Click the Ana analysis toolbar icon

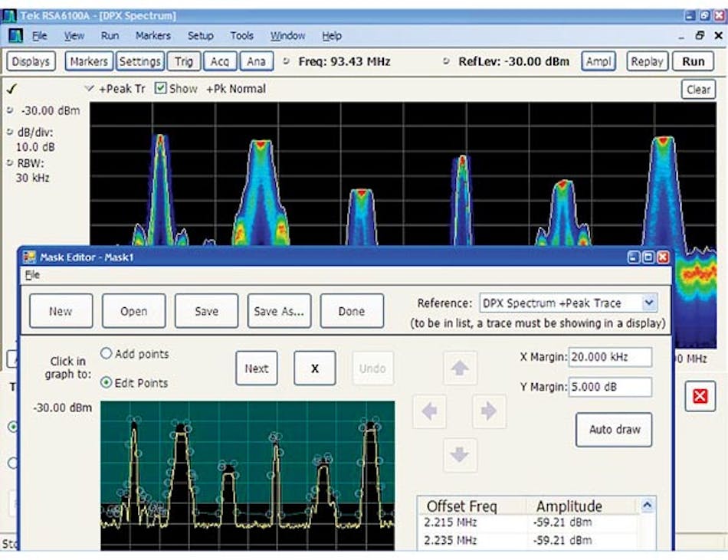coord(255,61)
